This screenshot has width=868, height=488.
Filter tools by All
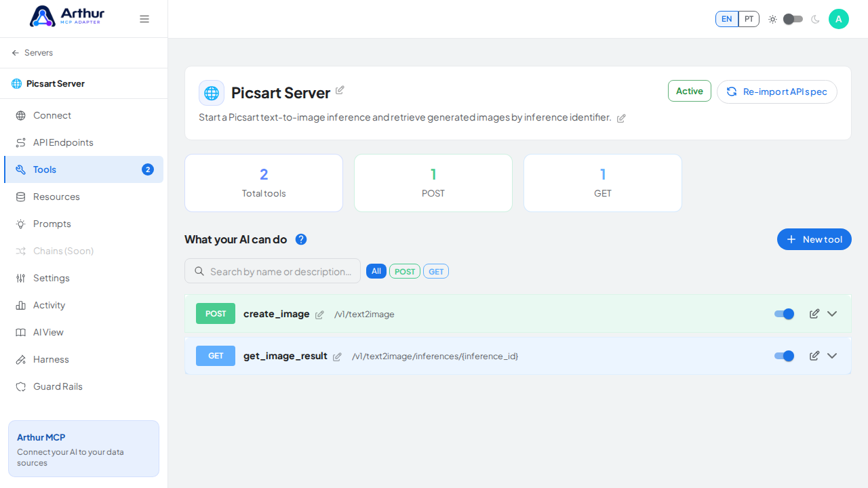376,271
